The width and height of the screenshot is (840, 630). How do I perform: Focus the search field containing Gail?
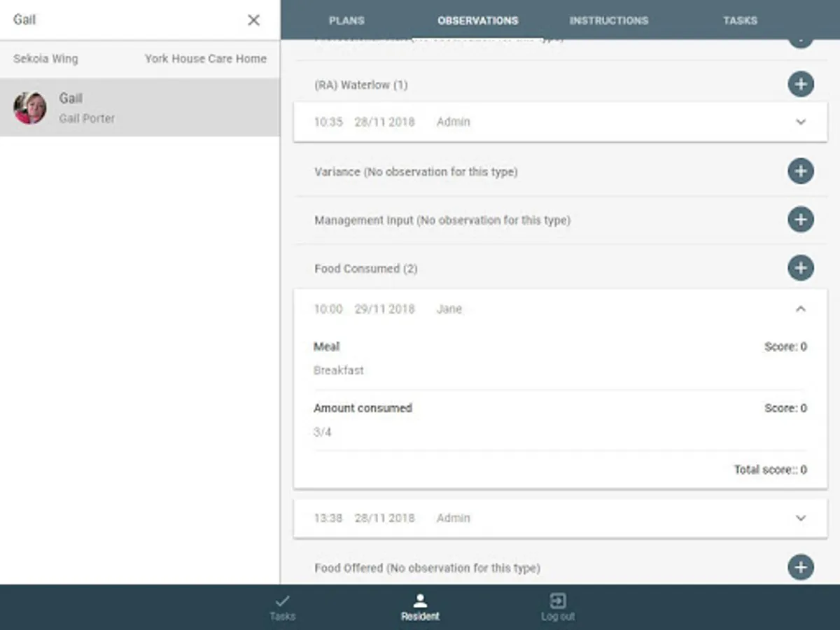point(126,20)
